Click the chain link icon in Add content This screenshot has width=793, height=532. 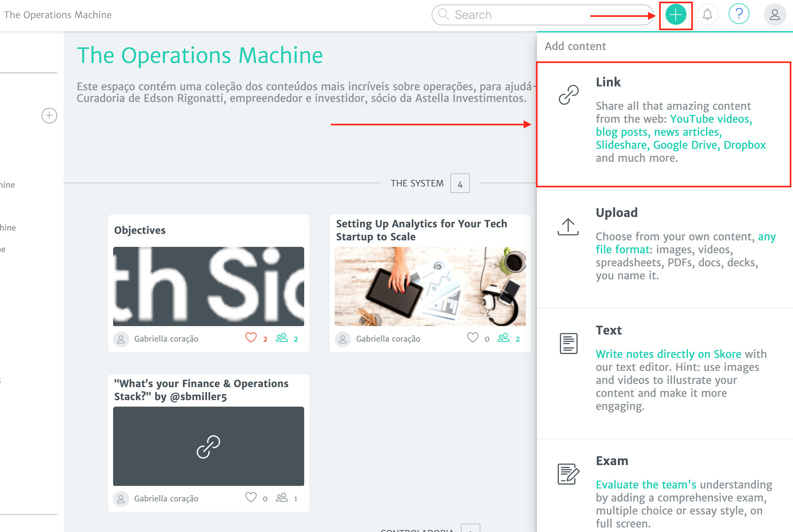point(569,95)
